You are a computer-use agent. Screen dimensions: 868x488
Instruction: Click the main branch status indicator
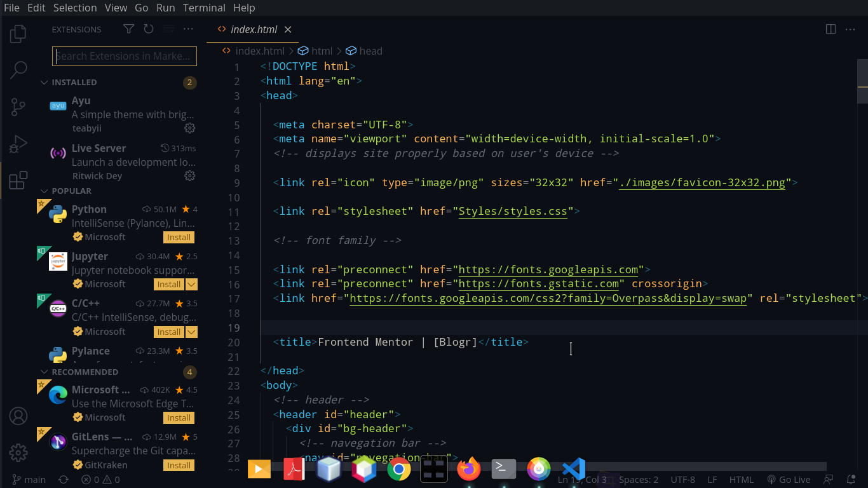click(29, 480)
